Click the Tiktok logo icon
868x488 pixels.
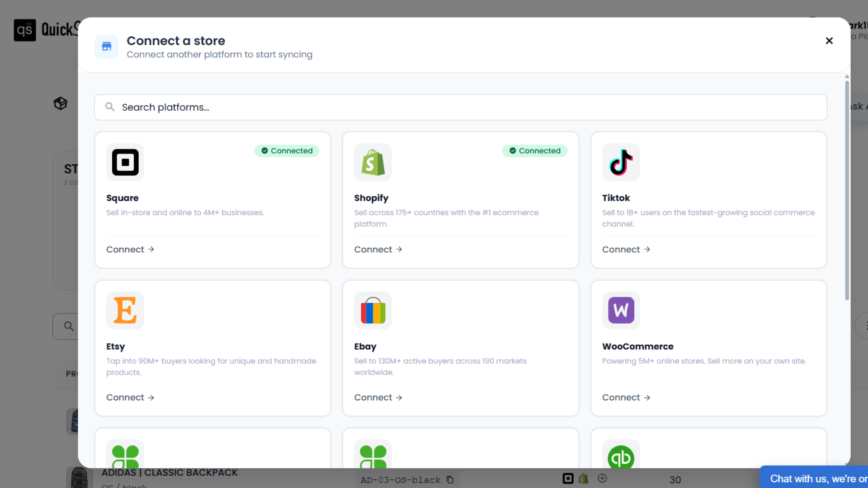(621, 162)
